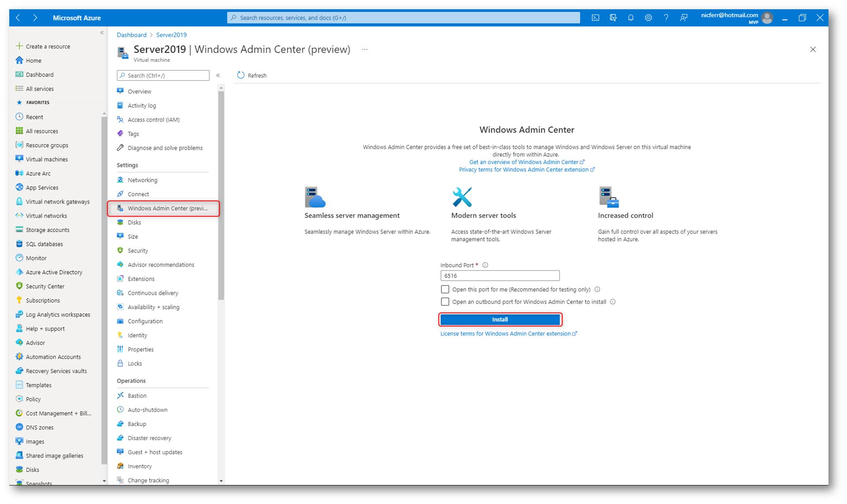Open the Help question mark icon
The width and height of the screenshot is (847, 504).
[666, 18]
